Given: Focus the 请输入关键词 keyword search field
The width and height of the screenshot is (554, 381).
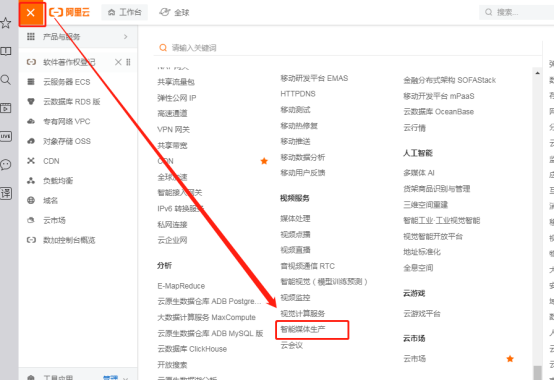Looking at the screenshot, I should coord(348,48).
